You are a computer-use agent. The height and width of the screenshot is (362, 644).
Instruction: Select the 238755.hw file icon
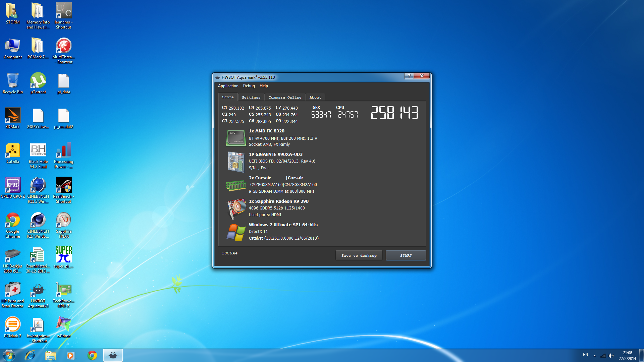pyautogui.click(x=38, y=118)
